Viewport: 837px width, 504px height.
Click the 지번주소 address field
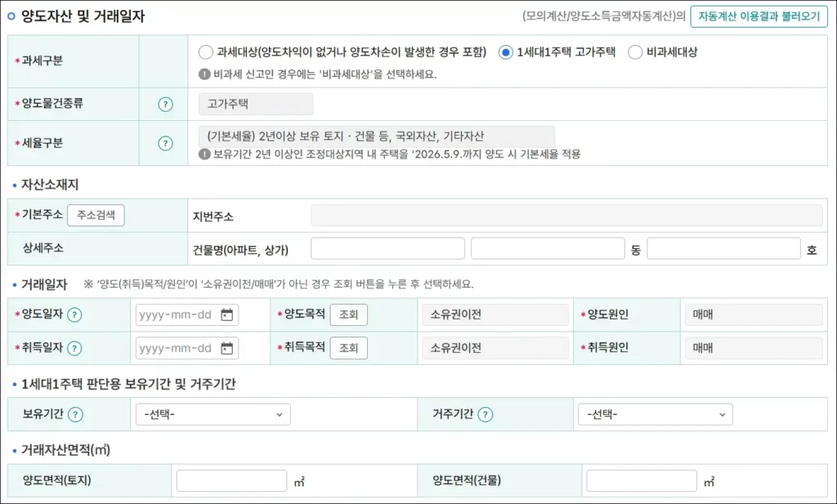(x=567, y=216)
